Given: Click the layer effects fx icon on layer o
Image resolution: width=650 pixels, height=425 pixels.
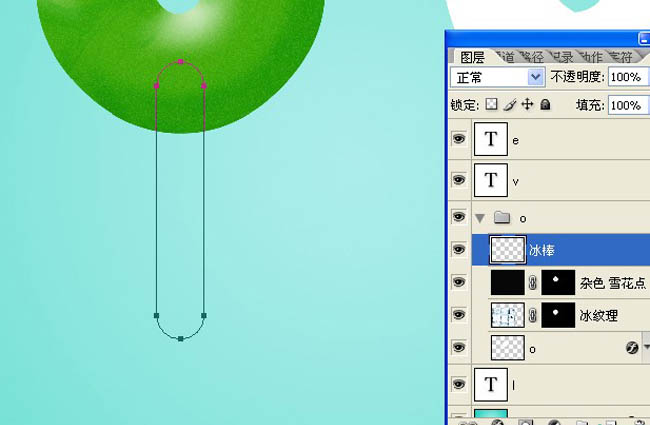Looking at the screenshot, I should tap(632, 348).
